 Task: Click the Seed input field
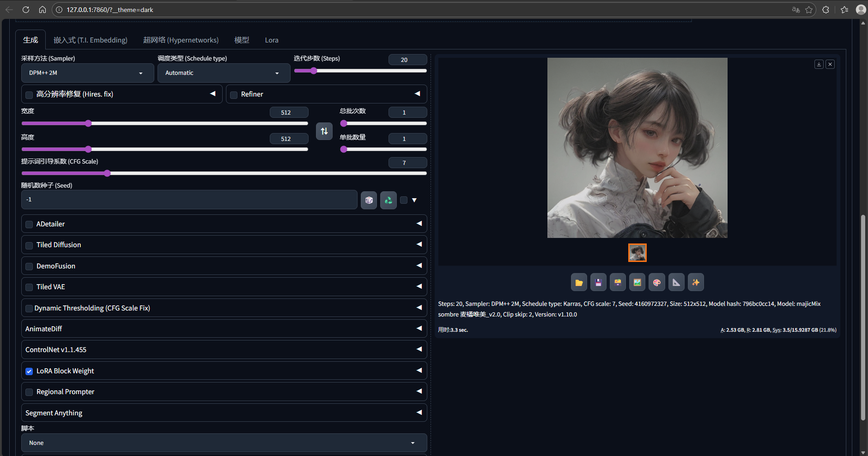click(189, 200)
